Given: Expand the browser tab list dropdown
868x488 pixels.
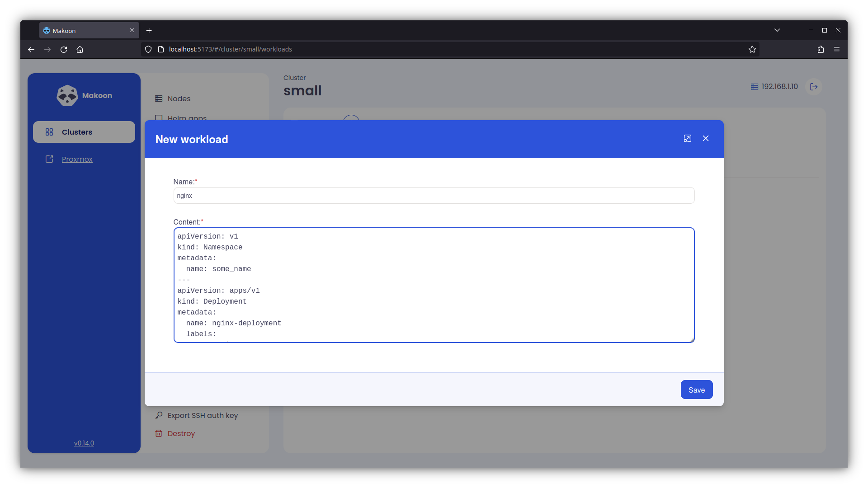Looking at the screenshot, I should click(x=777, y=30).
